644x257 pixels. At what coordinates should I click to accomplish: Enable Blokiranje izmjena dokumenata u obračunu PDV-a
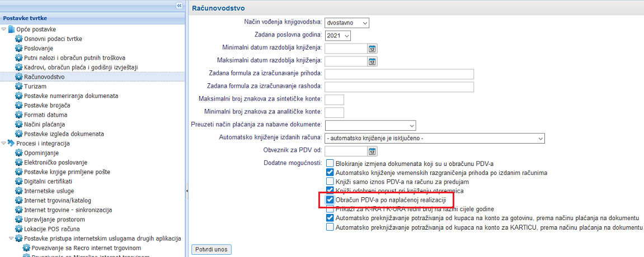[330, 163]
